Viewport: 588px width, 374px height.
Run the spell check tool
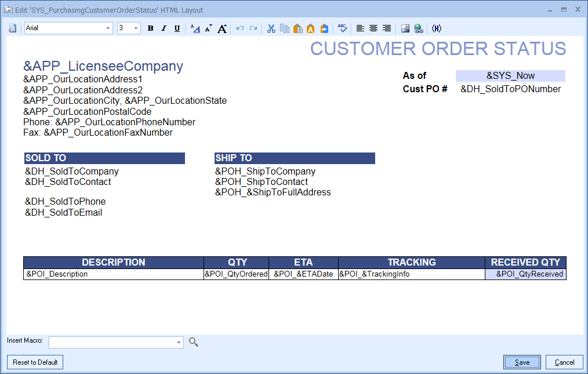coord(343,28)
